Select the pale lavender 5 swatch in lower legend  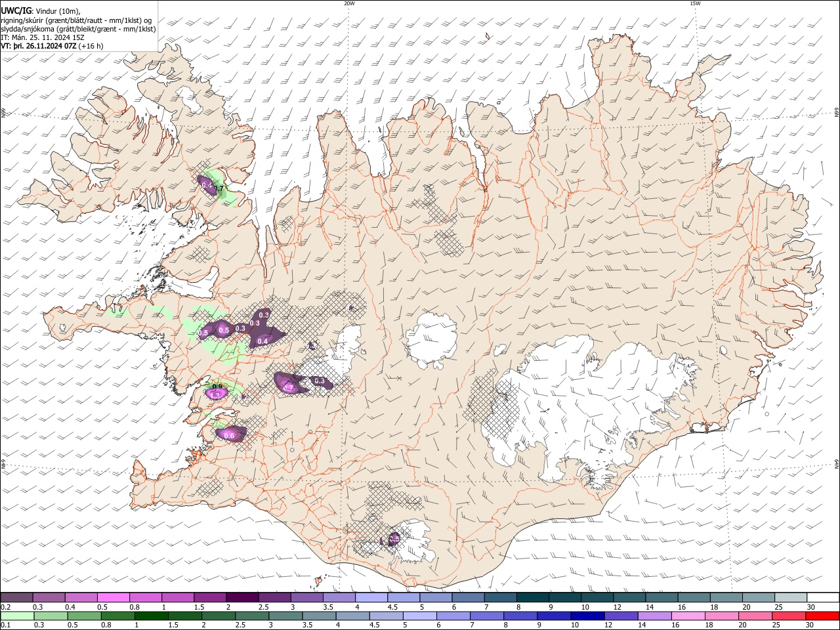(x=420, y=616)
